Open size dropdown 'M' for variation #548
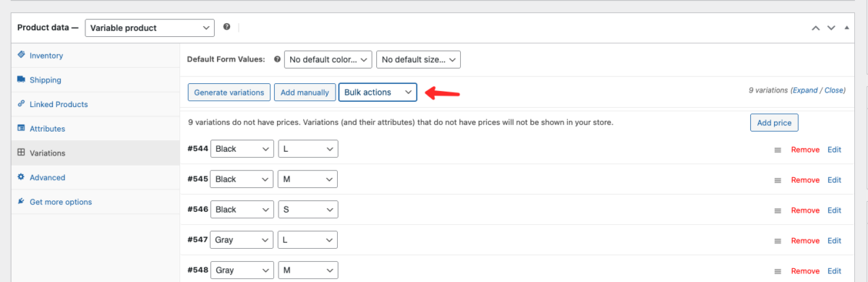Viewport: 868px width, 282px height. tap(308, 270)
